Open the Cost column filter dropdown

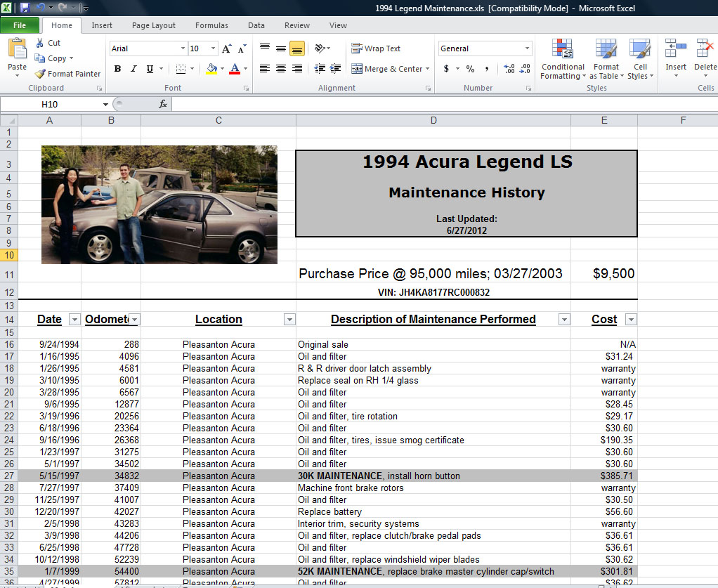[630, 320]
